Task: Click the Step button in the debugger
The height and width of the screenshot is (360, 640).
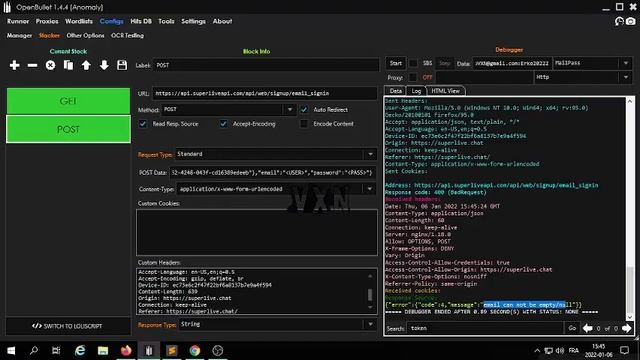Action: click(445, 63)
